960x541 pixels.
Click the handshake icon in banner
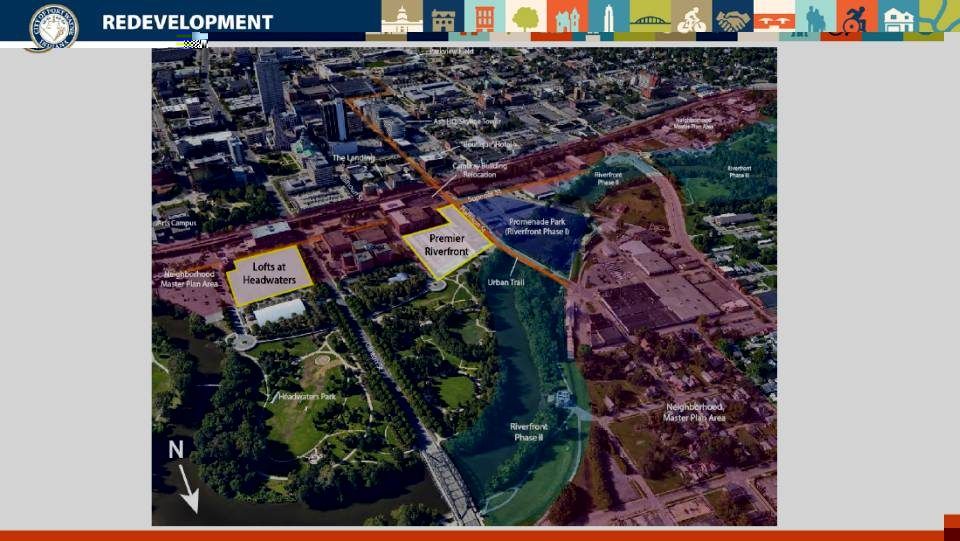tap(732, 17)
